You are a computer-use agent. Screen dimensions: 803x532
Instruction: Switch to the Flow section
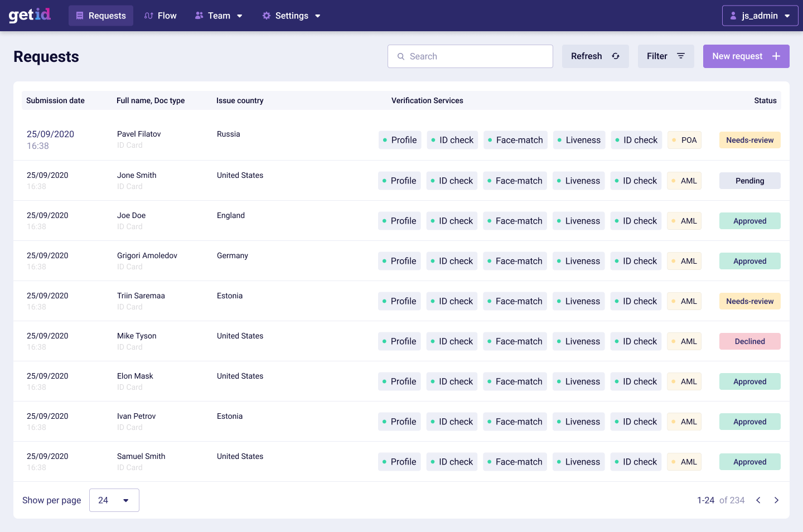tap(160, 15)
